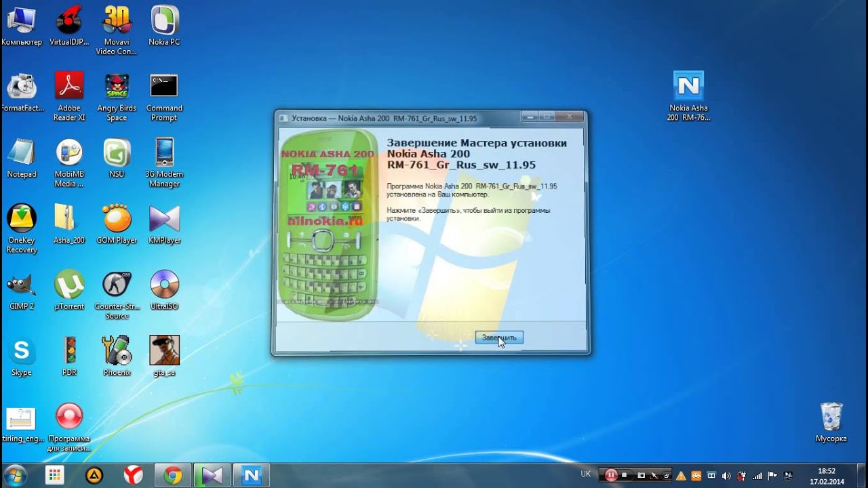Open GOM Player desktop shortcut
Image resolution: width=868 pixels, height=488 pixels.
pyautogui.click(x=117, y=224)
